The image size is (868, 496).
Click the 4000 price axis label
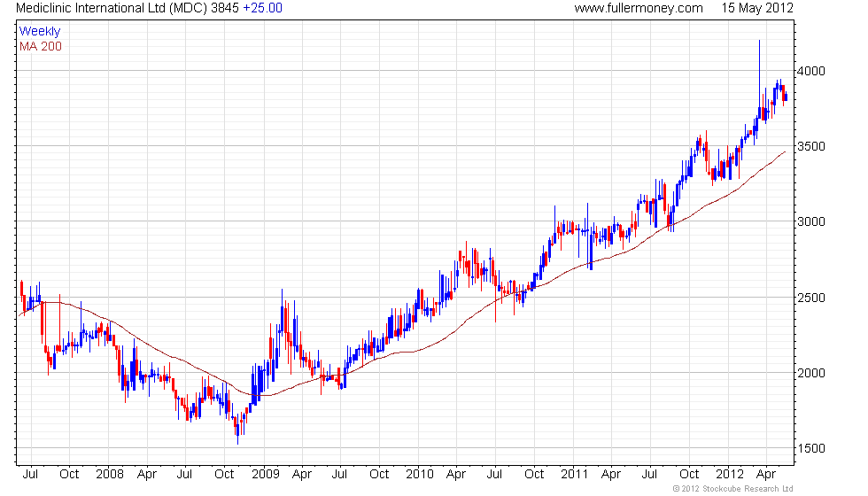coord(811,71)
